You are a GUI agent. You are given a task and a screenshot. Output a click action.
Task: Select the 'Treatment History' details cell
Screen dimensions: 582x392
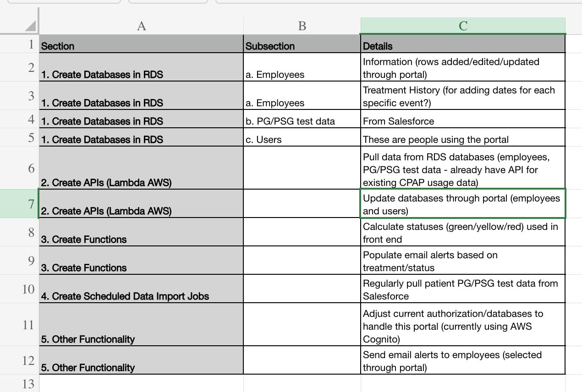(463, 96)
